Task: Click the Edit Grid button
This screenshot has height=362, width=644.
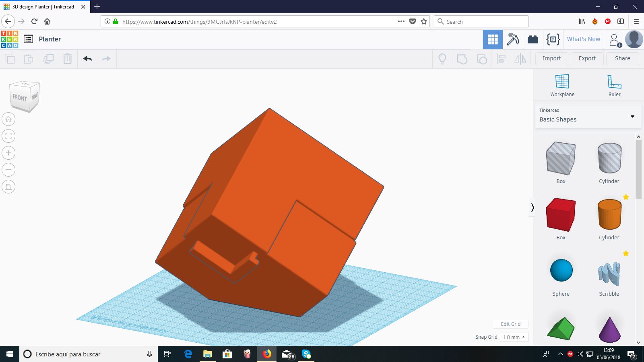Action: (x=510, y=324)
